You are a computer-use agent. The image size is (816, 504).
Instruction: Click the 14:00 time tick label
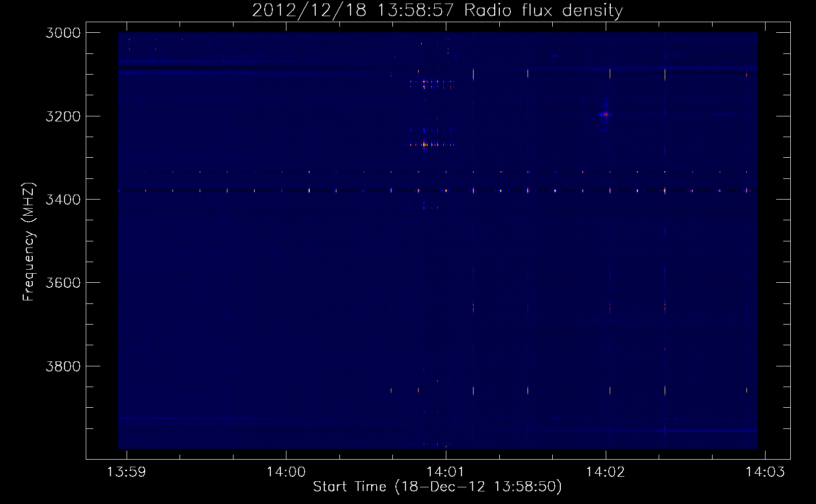point(286,472)
